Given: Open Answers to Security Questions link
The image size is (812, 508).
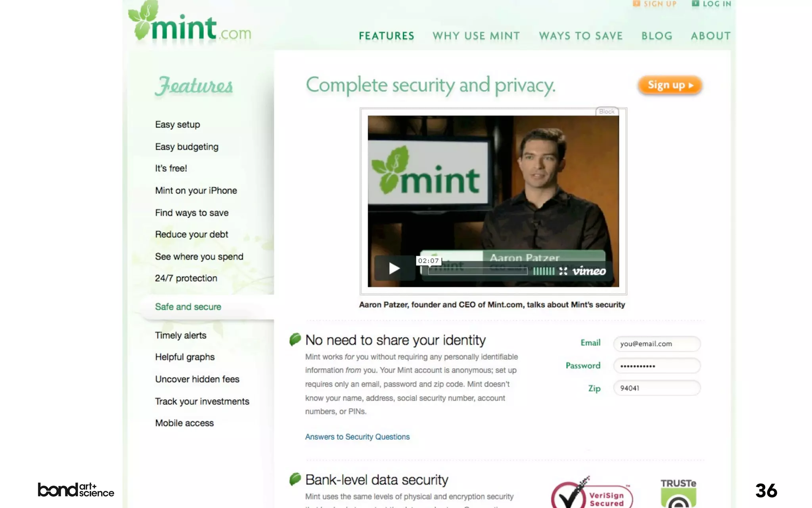Looking at the screenshot, I should point(357,437).
